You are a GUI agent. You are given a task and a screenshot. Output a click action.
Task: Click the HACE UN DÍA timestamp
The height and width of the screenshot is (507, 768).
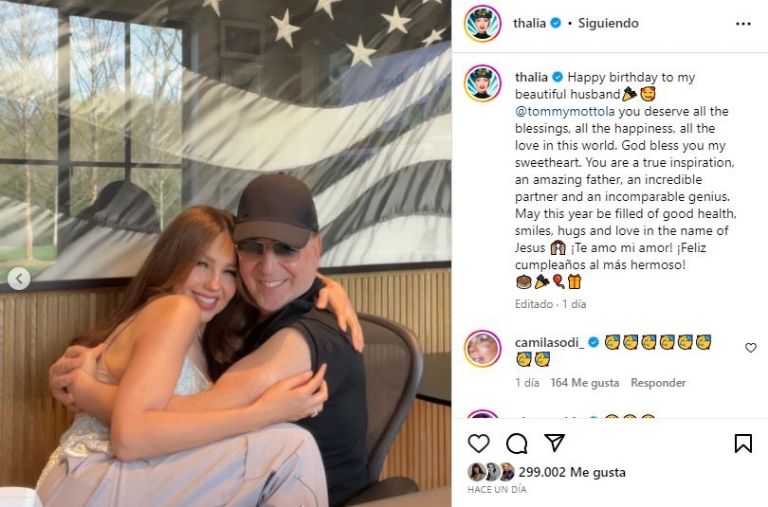497,489
